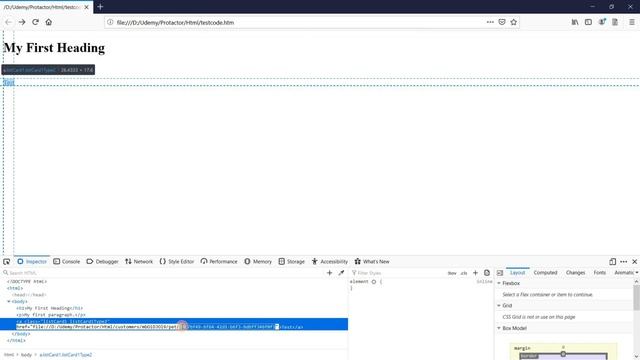640x360 pixels.
Task: Open sidebar tabs overflow dropdown by Animations
Action: [637, 273]
